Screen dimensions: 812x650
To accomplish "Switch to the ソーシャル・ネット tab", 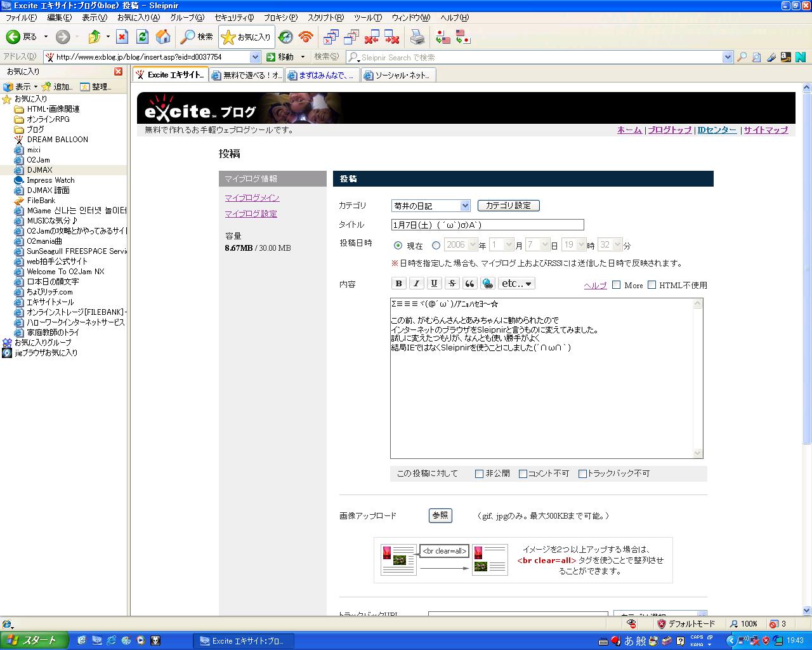I will 398,75.
